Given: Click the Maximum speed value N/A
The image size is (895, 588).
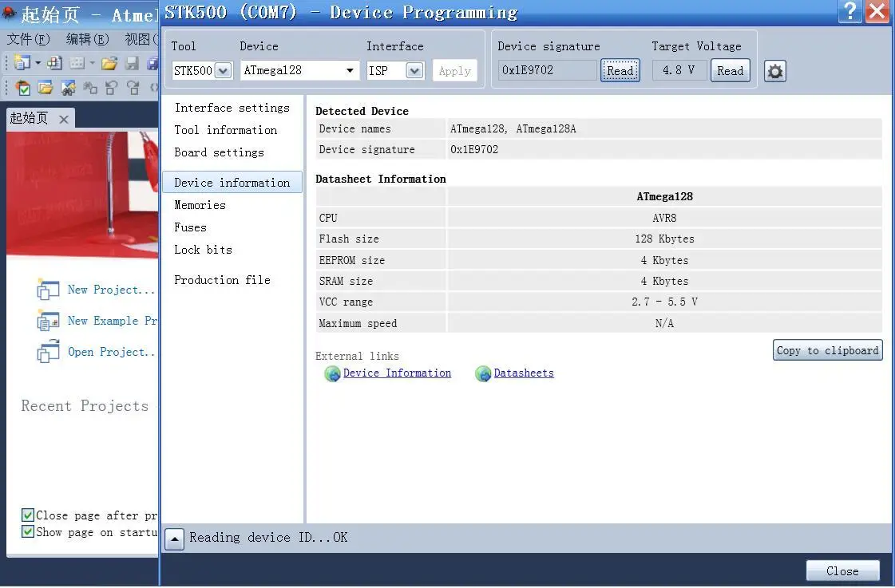Looking at the screenshot, I should (664, 323).
